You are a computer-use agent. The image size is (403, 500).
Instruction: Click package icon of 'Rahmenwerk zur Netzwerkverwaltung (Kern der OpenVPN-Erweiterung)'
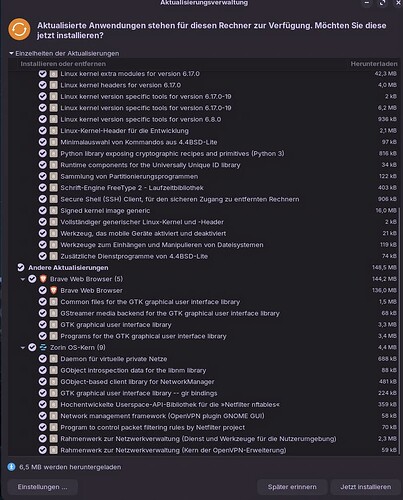(x=53, y=450)
